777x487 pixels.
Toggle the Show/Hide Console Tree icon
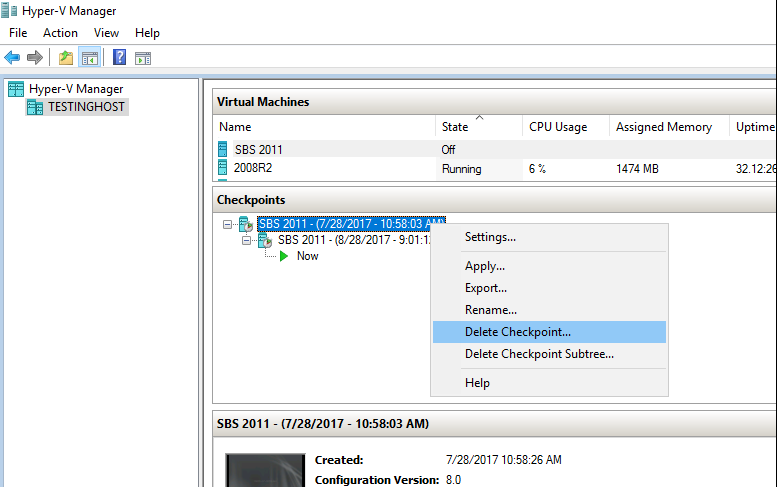pos(90,58)
